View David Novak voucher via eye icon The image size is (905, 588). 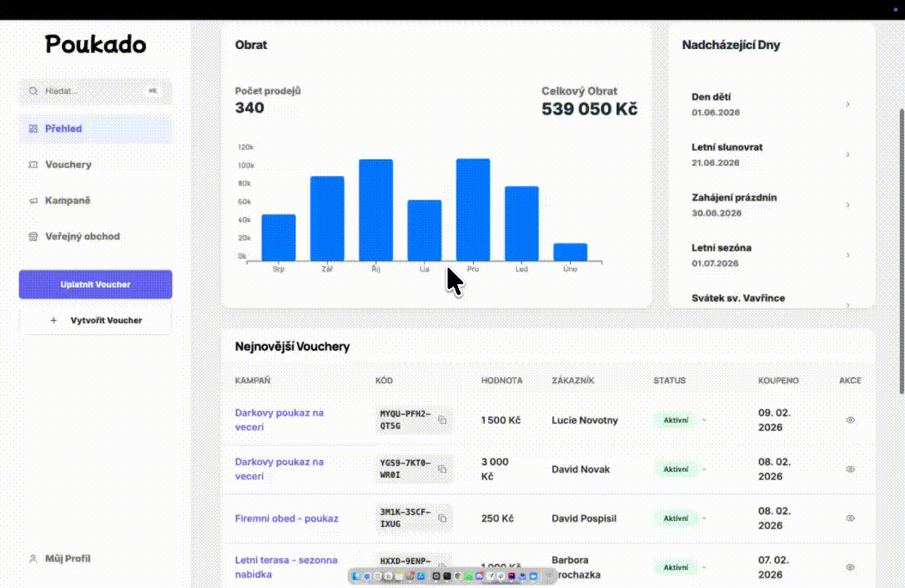(x=850, y=470)
